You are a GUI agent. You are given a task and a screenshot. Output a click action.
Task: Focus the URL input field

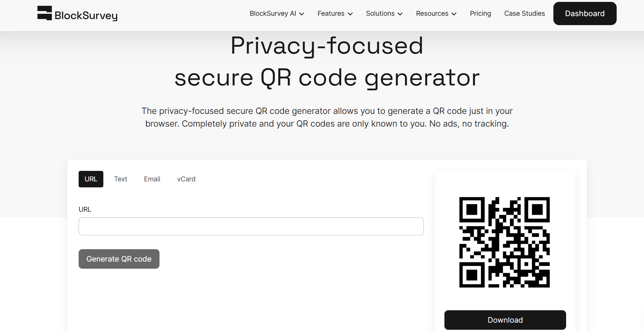[251, 226]
